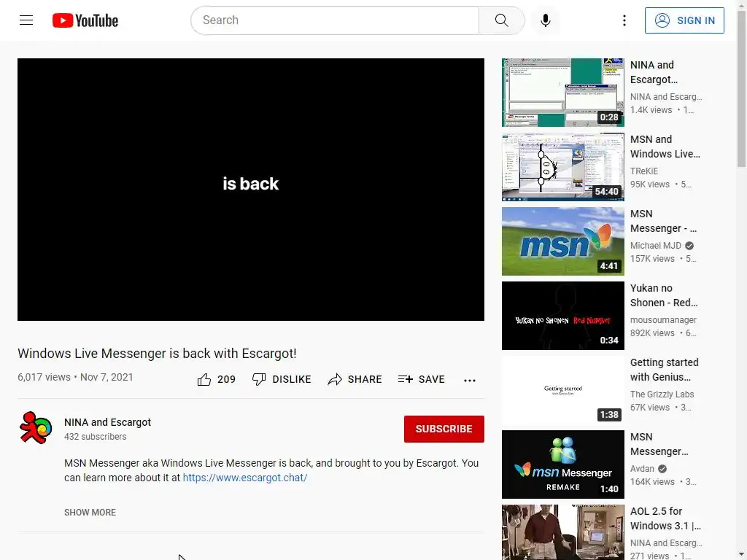Viewport: 747px width, 560px height.
Task: Click Avdan channel name
Action: click(642, 469)
